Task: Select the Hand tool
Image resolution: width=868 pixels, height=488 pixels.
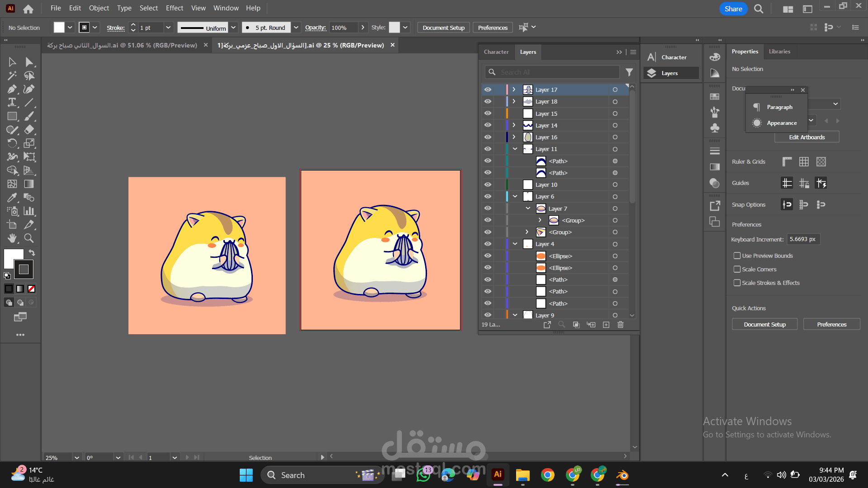Action: (12, 238)
